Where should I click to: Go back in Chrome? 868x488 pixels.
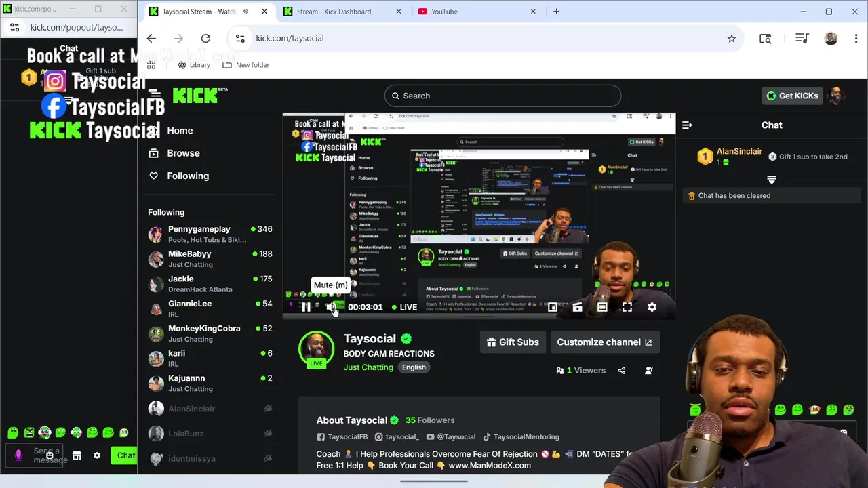pyautogui.click(x=151, y=39)
